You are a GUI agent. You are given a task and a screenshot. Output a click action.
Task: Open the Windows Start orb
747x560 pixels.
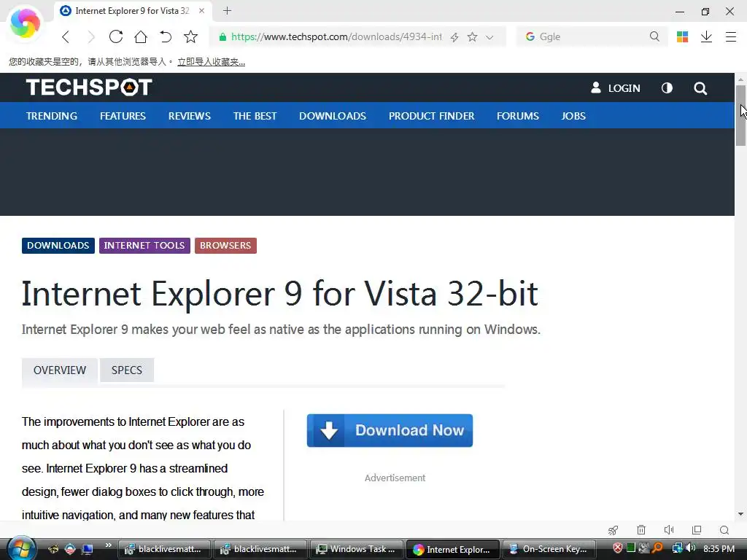click(21, 548)
